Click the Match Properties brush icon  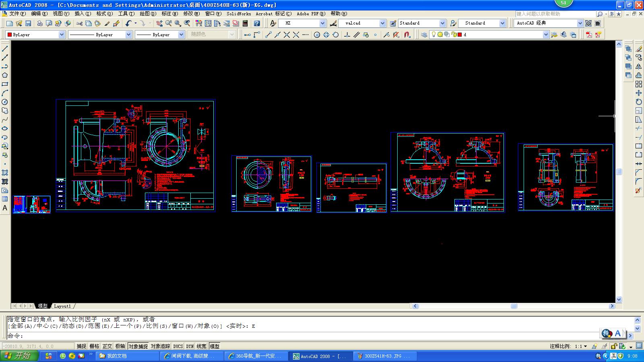coord(107,23)
